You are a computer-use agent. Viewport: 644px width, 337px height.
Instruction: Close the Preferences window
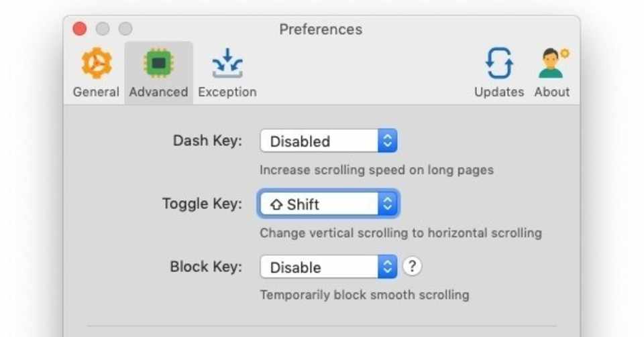80,29
